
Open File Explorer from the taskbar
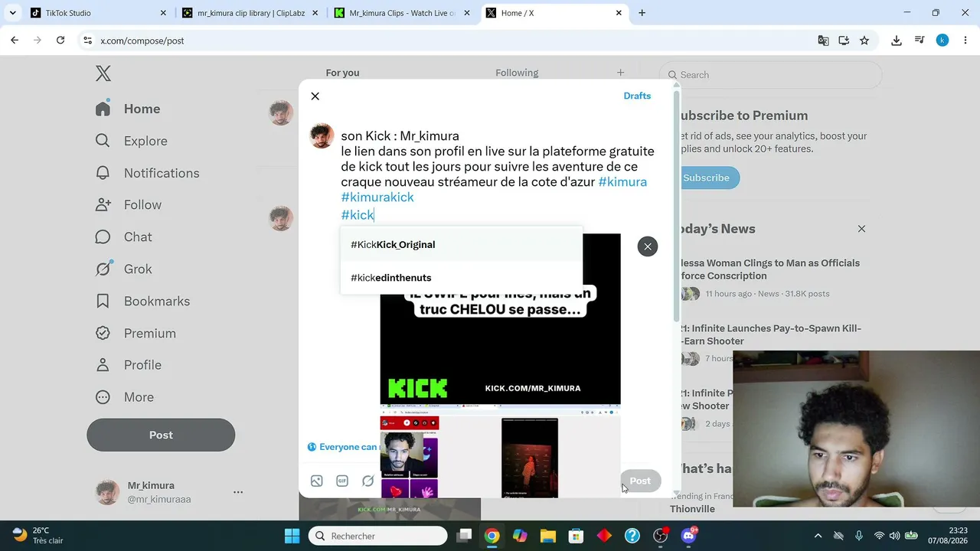pos(547,536)
